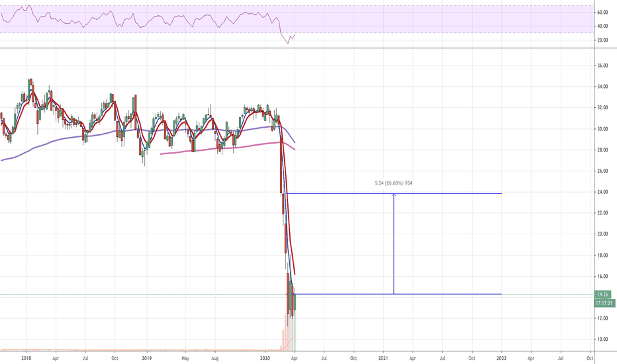Click the 2018 label on time axis
This screenshot has height=364, width=617.
pos(26,359)
